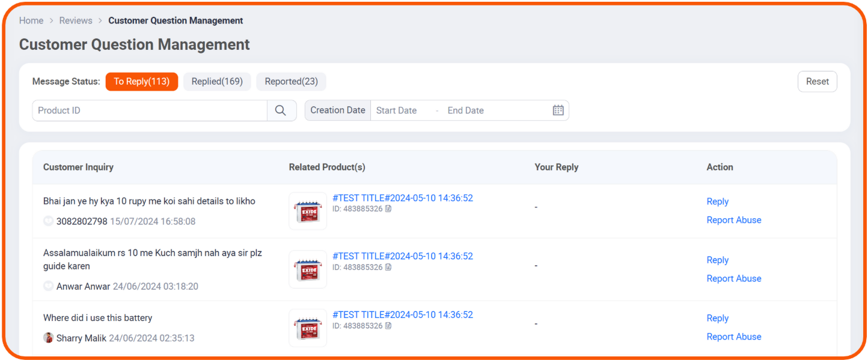Click avatar icon beside 3082802798
Viewport: 868px width, 360px height.
(x=49, y=221)
